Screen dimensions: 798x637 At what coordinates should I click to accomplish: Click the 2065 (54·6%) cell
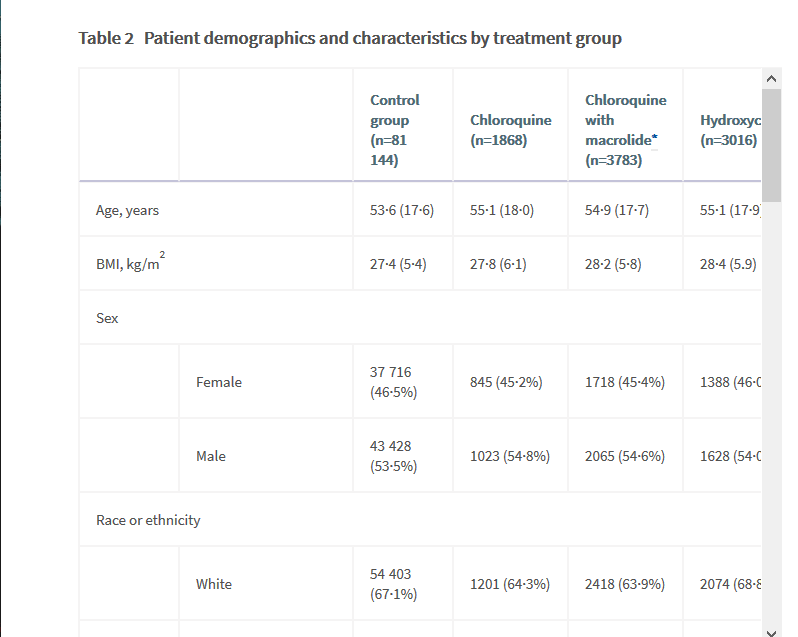pos(624,456)
